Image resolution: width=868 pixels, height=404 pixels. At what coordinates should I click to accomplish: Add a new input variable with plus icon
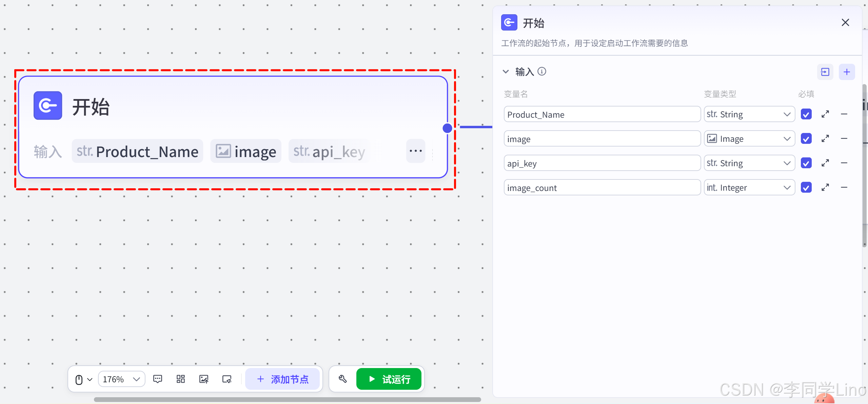pyautogui.click(x=847, y=72)
